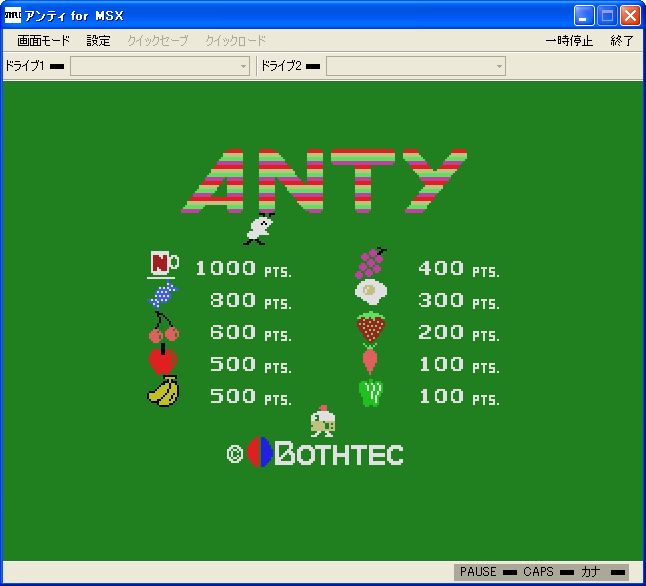Image resolution: width=646 pixels, height=586 pixels.
Task: Click the cherries 600 pts icon
Action: 163,327
